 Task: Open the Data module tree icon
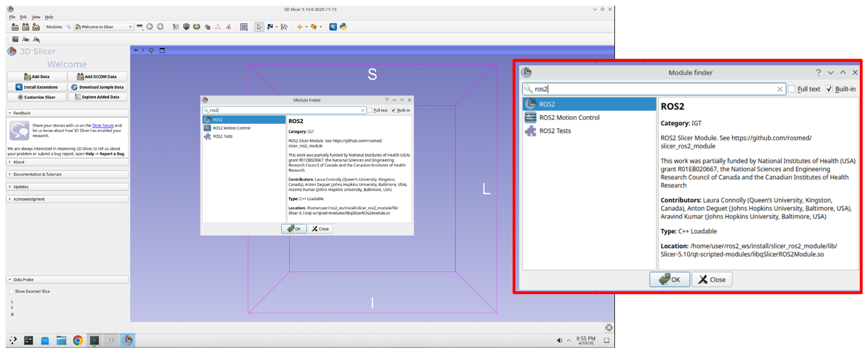[x=176, y=27]
